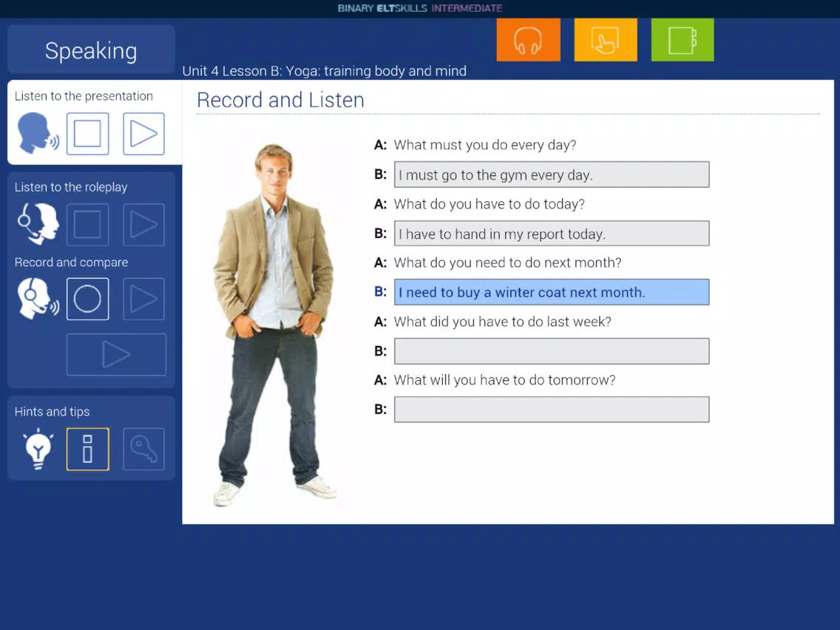This screenshot has width=840, height=630.
Task: Click question 'What must you do every day?'
Action: tap(485, 145)
